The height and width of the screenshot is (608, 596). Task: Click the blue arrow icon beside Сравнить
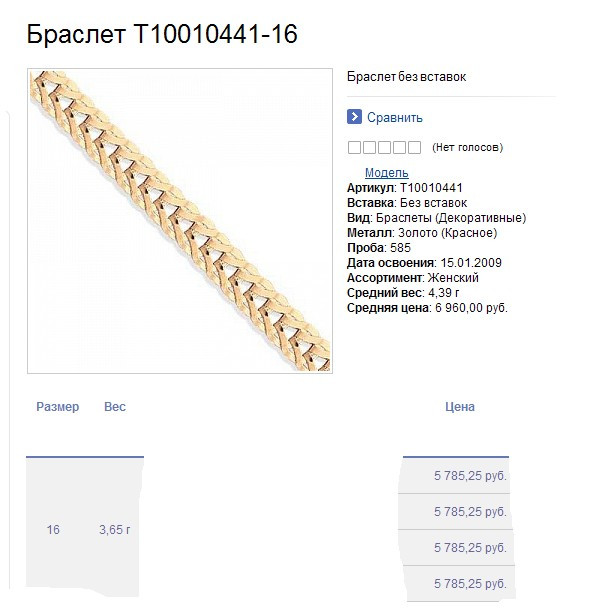(354, 117)
